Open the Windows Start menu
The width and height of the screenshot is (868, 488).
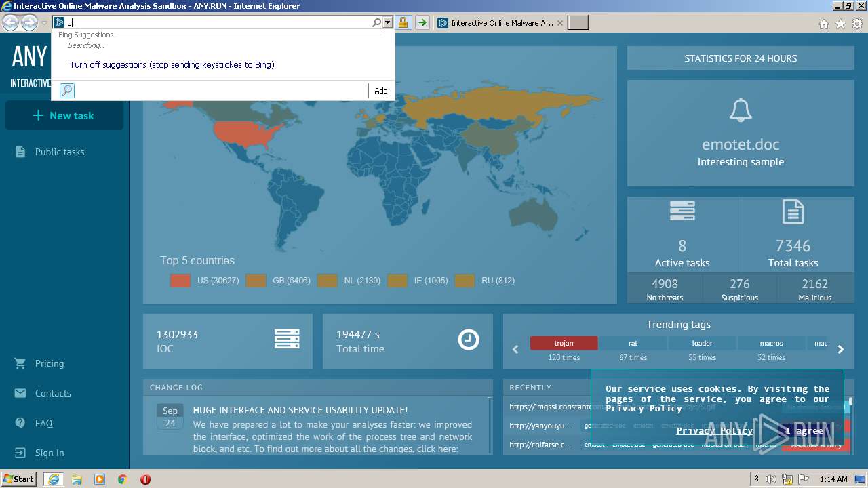pyautogui.click(x=19, y=479)
